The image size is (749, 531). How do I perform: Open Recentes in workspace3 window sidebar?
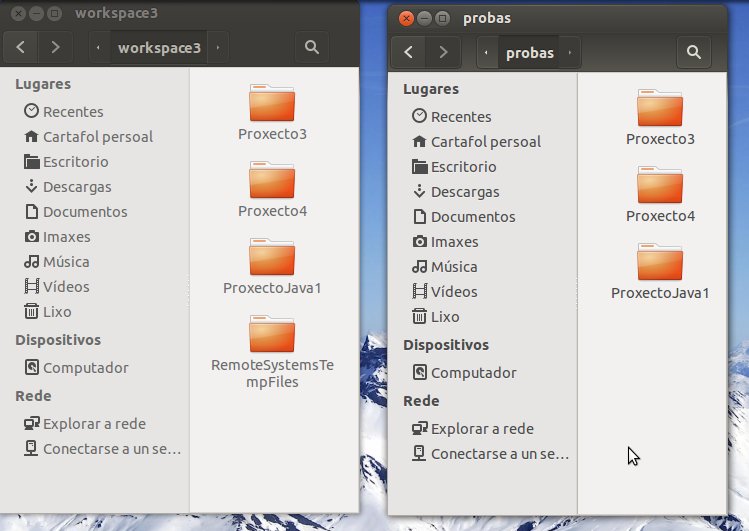(x=64, y=112)
